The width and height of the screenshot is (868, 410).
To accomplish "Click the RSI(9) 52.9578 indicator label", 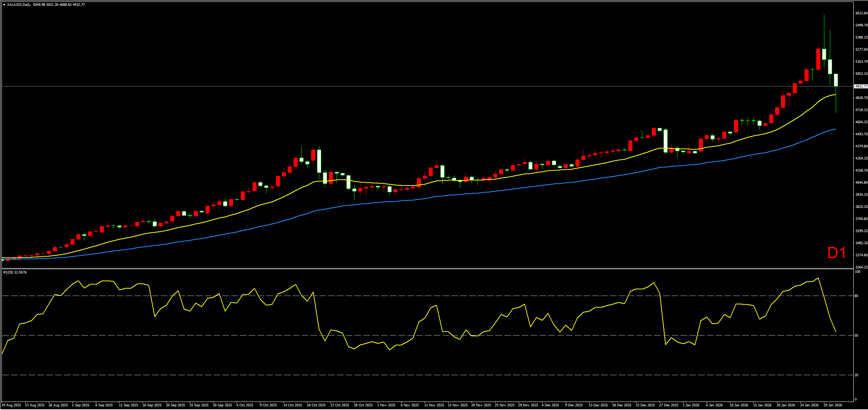I will (15, 272).
